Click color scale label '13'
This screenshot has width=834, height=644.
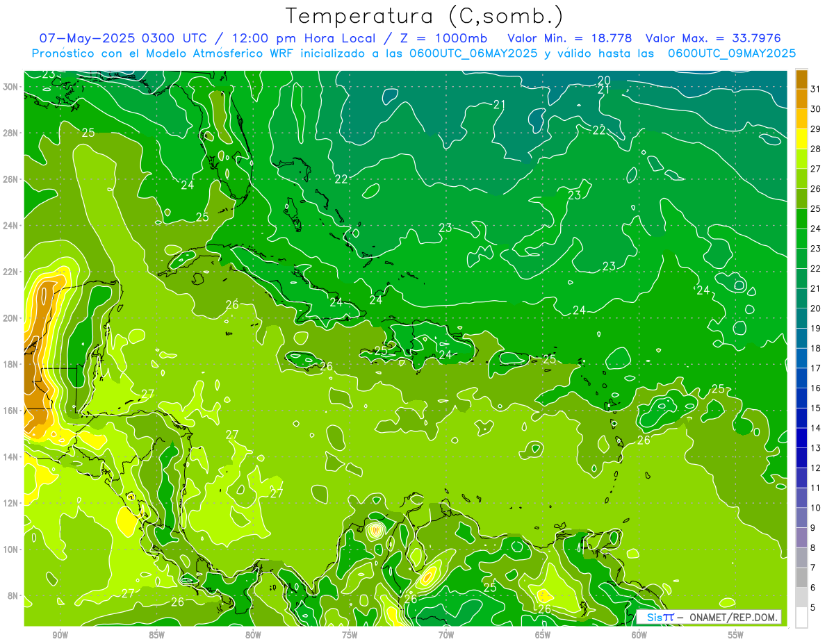click(x=816, y=448)
